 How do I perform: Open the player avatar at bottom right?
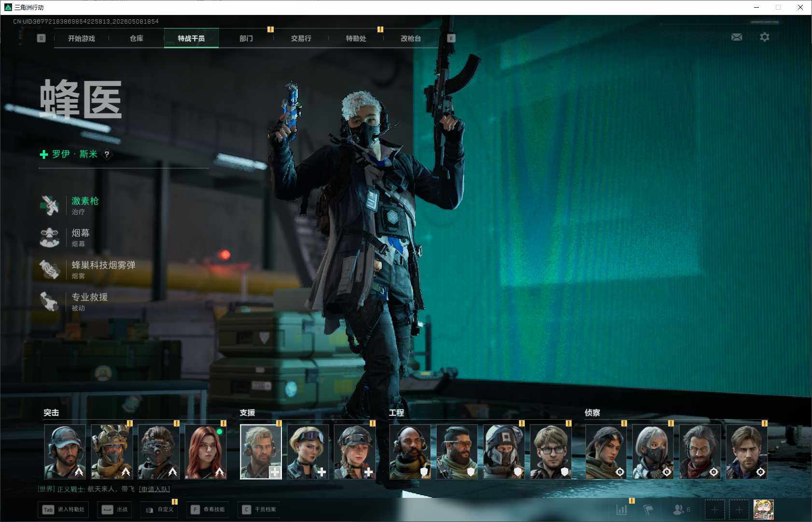pyautogui.click(x=764, y=509)
